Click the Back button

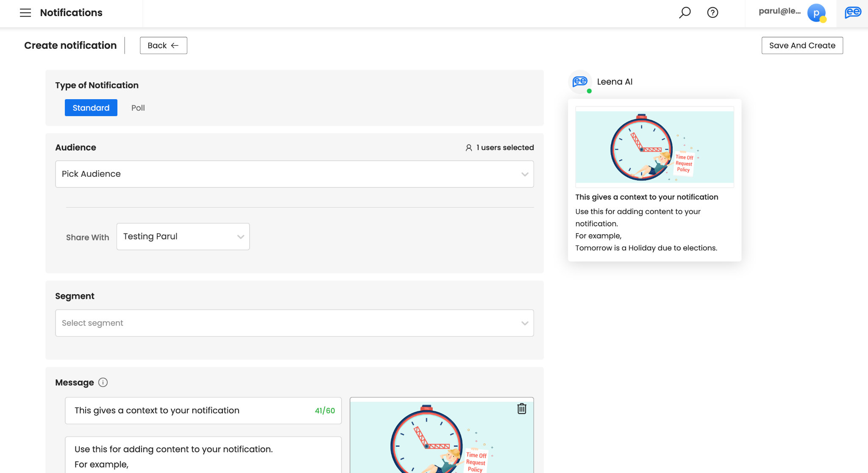163,45
